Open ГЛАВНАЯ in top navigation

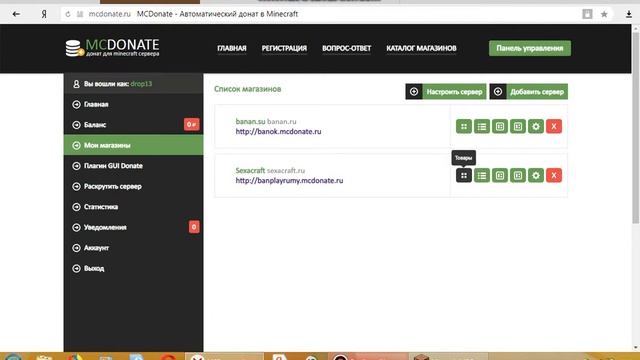[x=231, y=48]
